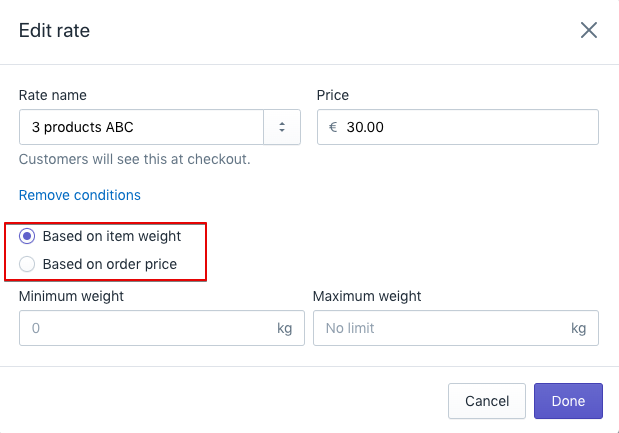Click the Rate name label
This screenshot has width=619, height=433.
coord(53,96)
